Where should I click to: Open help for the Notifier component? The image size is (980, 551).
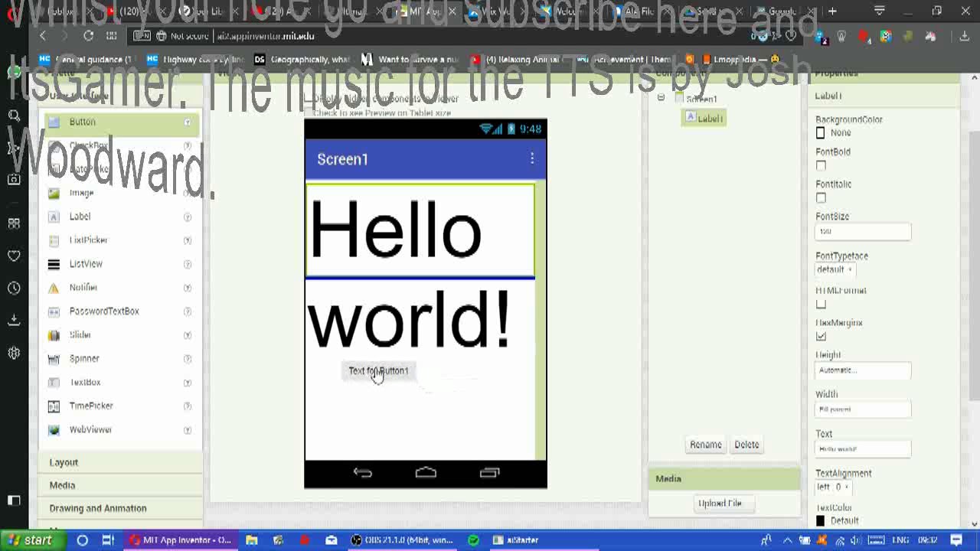[187, 289]
